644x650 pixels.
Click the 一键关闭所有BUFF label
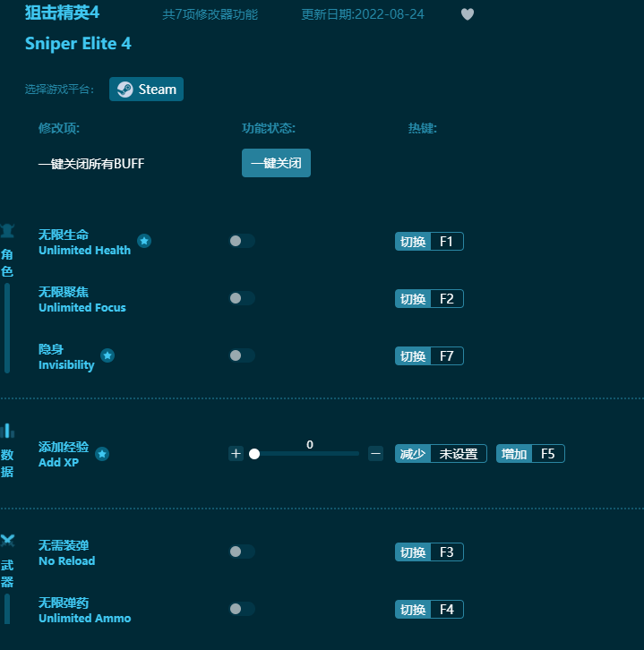pyautogui.click(x=91, y=164)
